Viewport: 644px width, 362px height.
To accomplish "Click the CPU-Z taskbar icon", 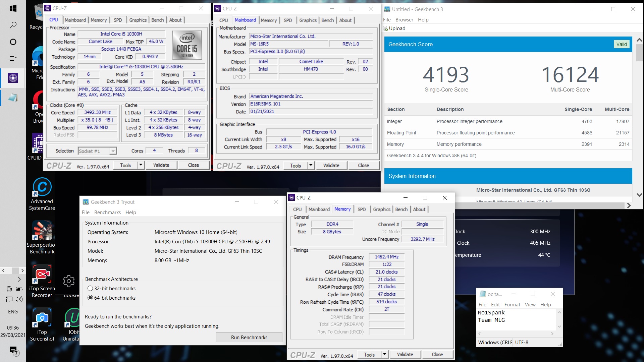I will coord(13,78).
